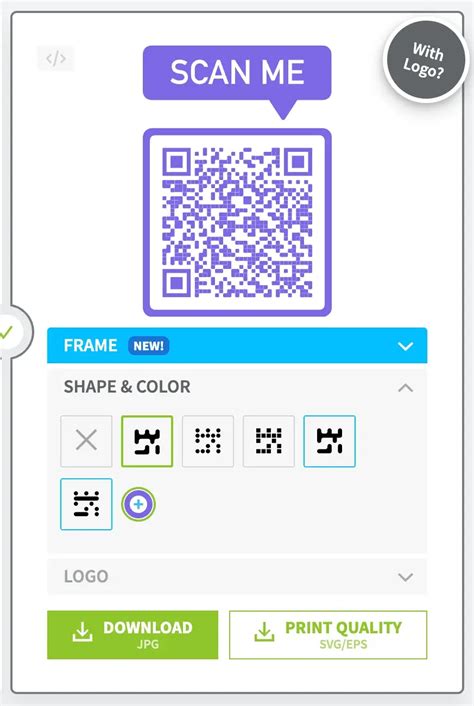The image size is (474, 706).
Task: Click the With Logo? round badge
Action: pos(425,59)
